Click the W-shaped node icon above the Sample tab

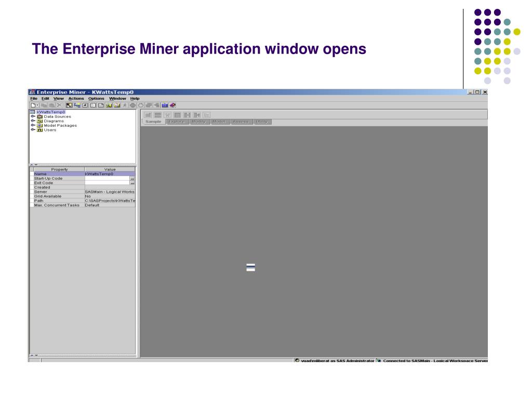click(x=168, y=115)
